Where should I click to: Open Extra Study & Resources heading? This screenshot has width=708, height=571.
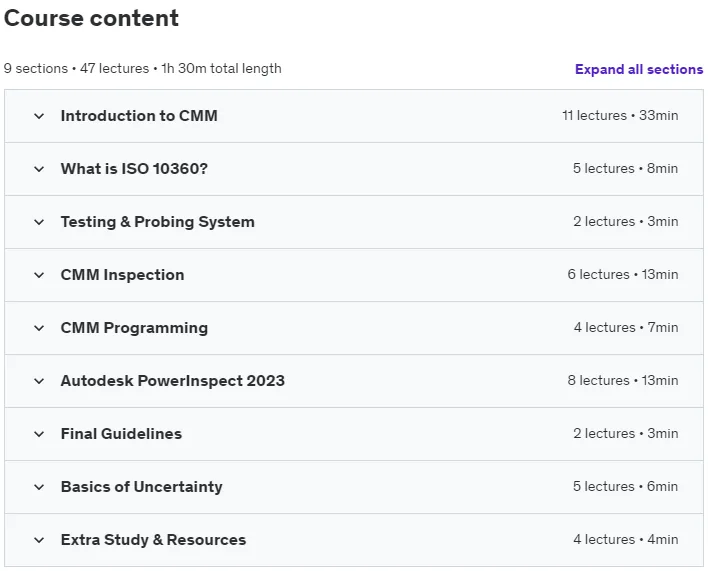(x=154, y=540)
